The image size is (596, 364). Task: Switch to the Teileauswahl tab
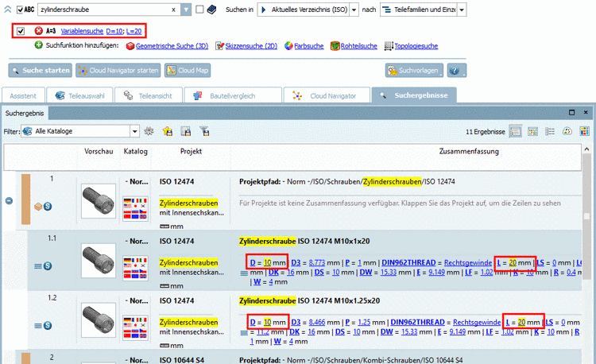pos(79,95)
